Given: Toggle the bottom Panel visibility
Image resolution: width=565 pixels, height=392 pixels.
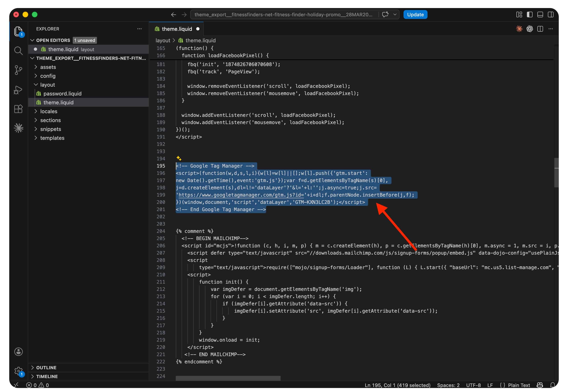Looking at the screenshot, I should click(x=540, y=14).
